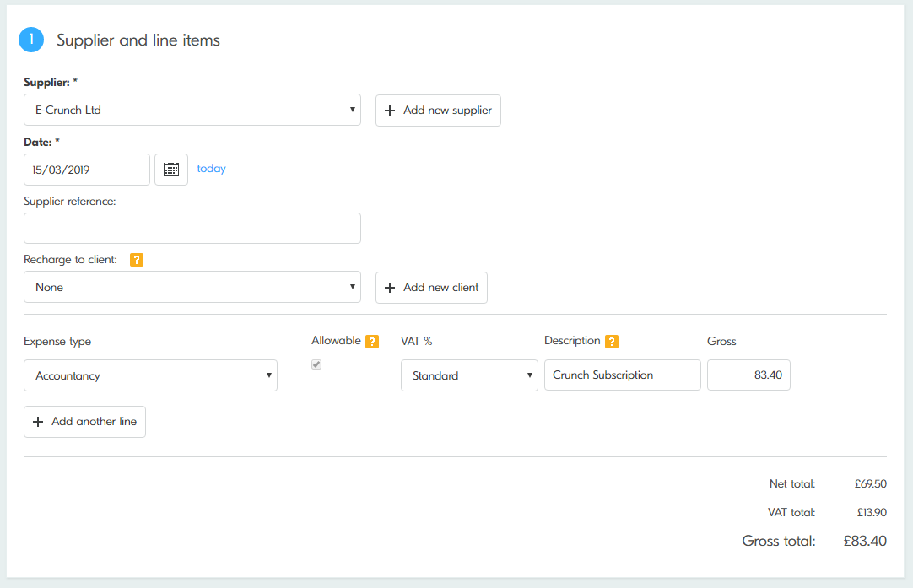Click the Date input field
913x588 pixels.
(x=87, y=170)
